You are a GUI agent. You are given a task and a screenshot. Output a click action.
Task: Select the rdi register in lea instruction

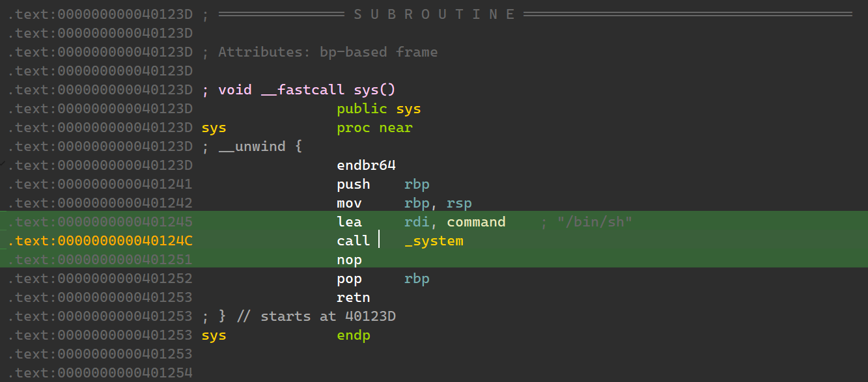[417, 223]
